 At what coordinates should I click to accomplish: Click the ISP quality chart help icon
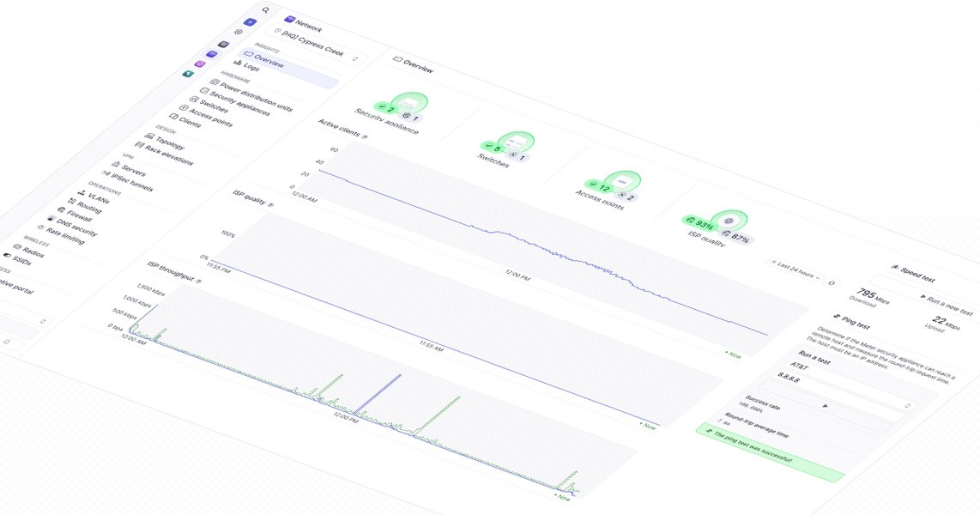tap(270, 203)
